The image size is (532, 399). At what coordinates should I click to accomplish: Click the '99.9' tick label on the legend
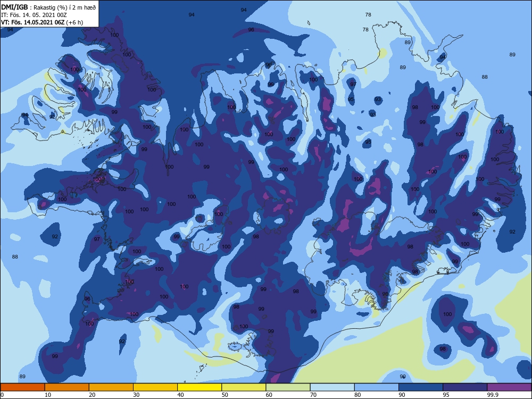point(493,395)
